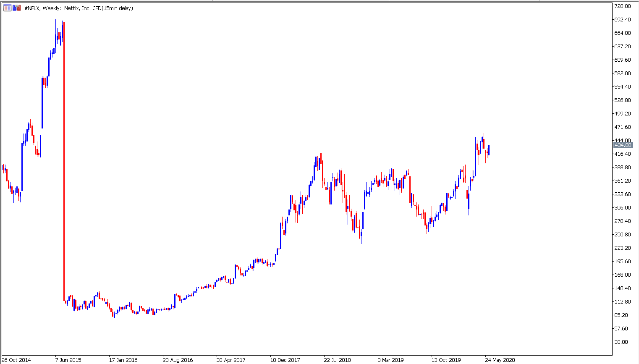
Task: Click the 434.00 current price tag
Action: [623, 145]
